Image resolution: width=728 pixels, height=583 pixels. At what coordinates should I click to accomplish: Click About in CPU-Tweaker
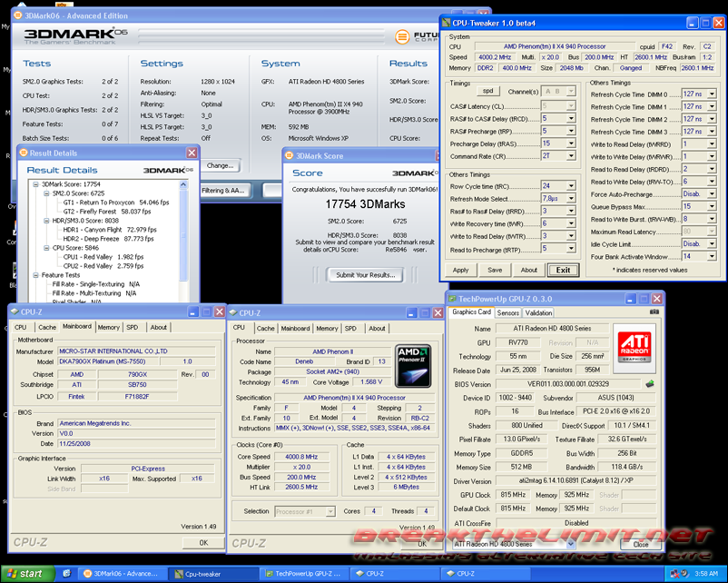click(529, 270)
